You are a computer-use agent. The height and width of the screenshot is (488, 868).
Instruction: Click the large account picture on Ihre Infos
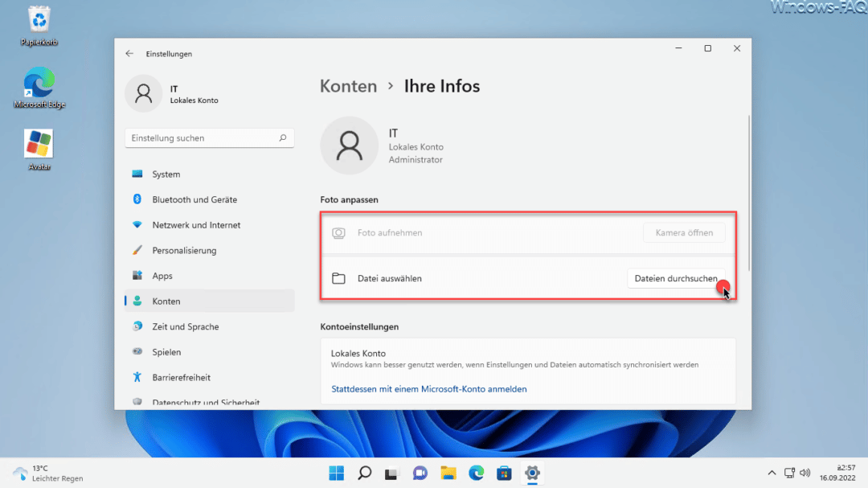350,146
